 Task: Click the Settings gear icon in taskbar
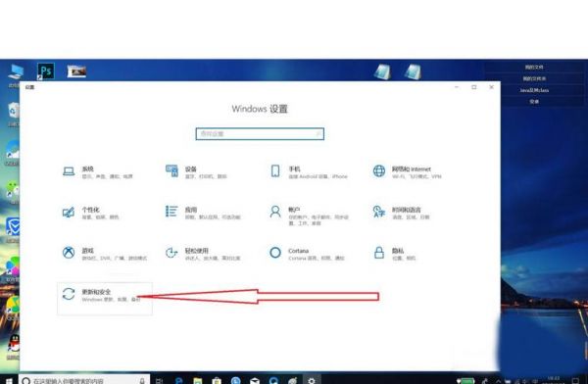312,380
